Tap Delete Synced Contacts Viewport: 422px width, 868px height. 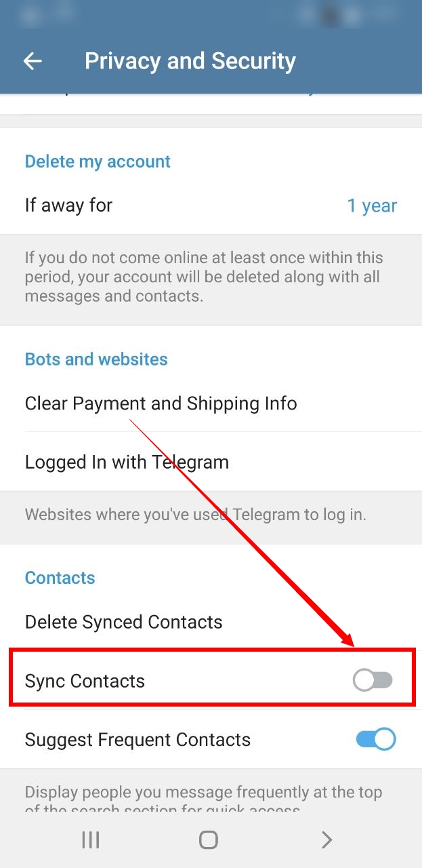211,622
